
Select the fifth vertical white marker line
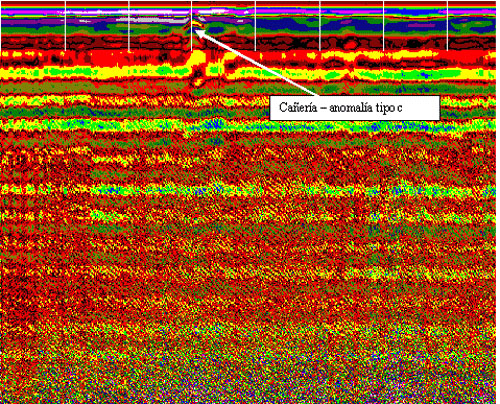320,26
